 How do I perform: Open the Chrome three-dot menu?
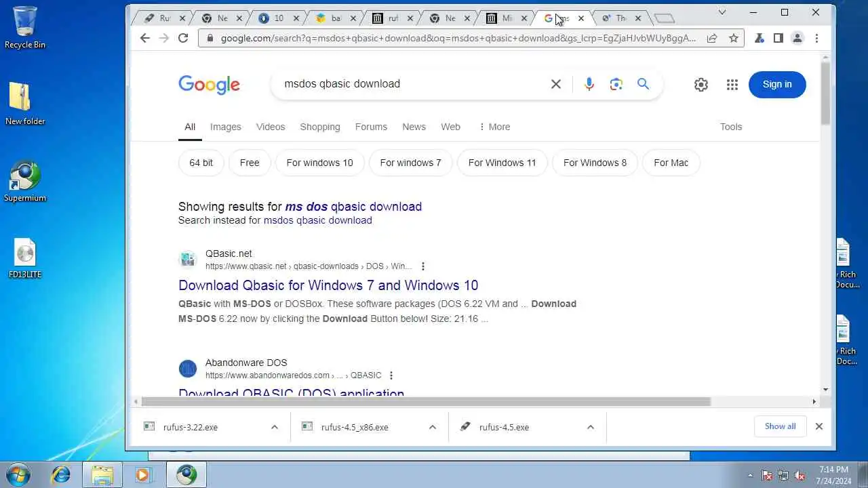[816, 39]
